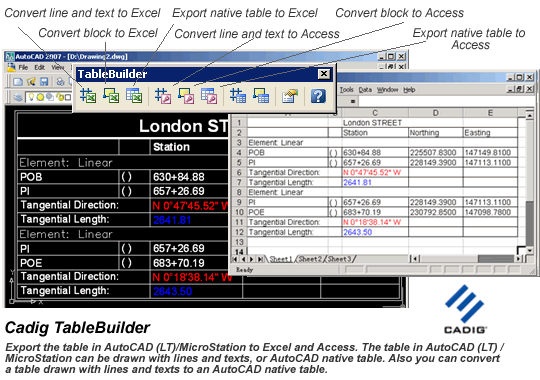Click AutoCAD table cell 'POB'

(x=31, y=177)
